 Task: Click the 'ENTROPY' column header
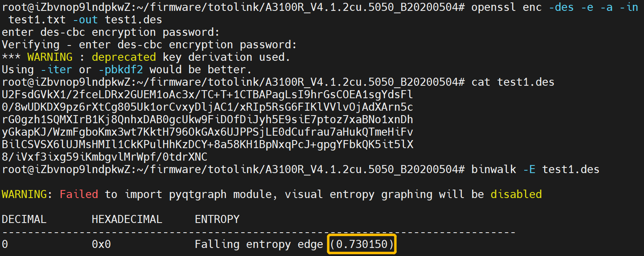coord(217,219)
